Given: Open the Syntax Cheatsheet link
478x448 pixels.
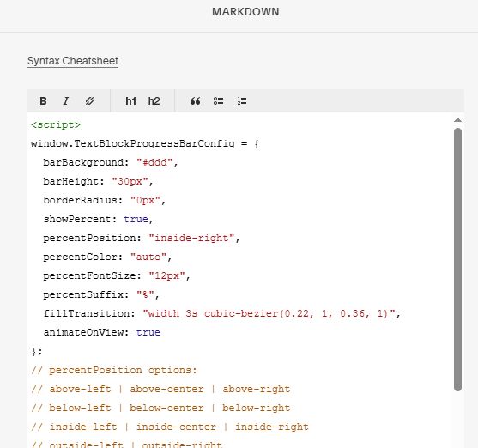Looking at the screenshot, I should tap(73, 61).
